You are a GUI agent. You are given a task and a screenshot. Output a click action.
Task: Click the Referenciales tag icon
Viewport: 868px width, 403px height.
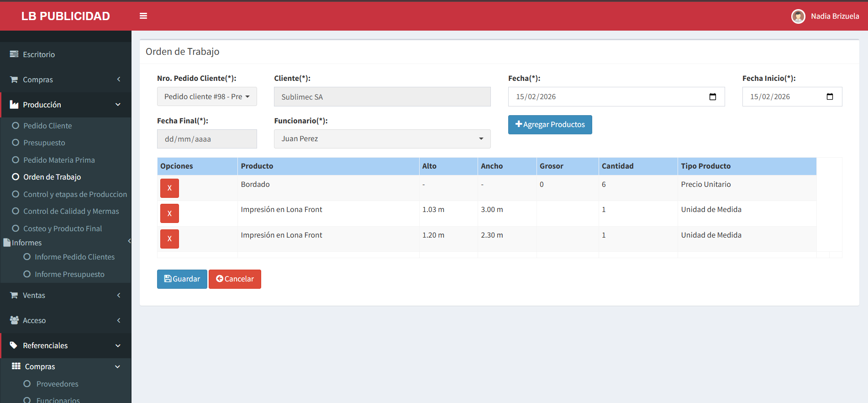(14, 345)
